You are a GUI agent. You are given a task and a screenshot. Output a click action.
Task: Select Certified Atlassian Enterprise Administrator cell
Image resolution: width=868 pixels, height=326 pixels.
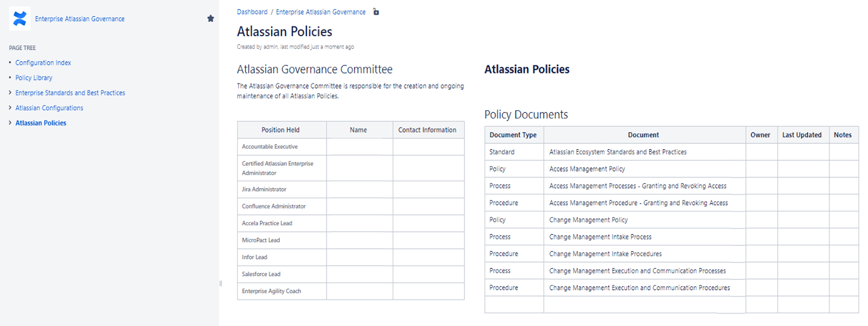point(282,168)
